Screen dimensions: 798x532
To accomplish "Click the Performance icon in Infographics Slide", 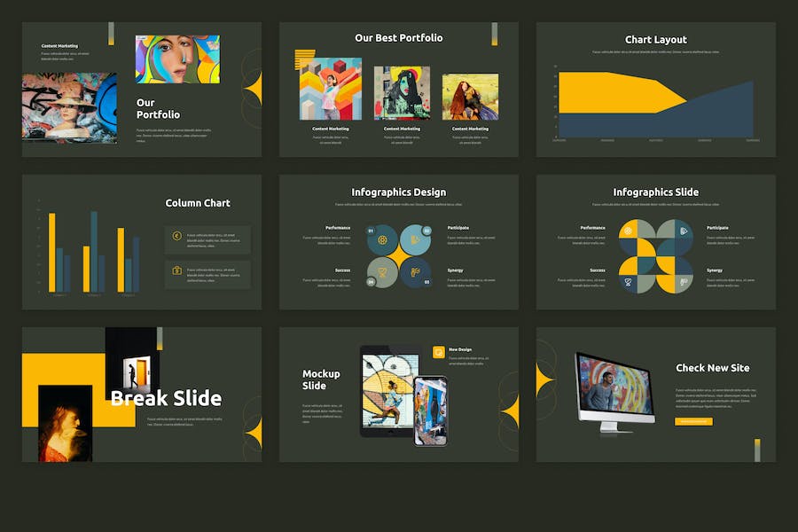I will click(x=628, y=231).
